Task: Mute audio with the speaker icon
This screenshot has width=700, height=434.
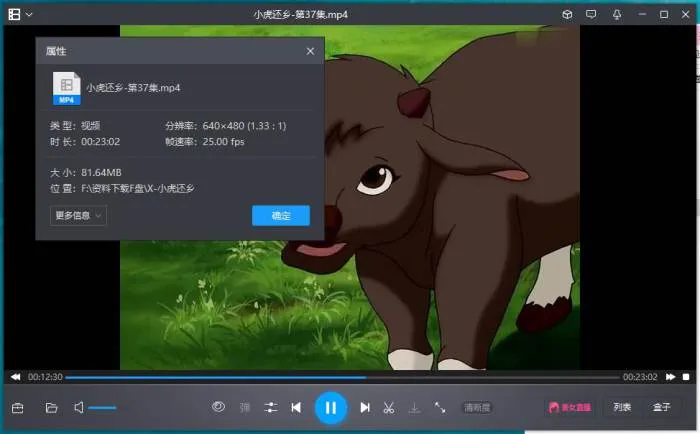Action: pyautogui.click(x=79, y=407)
